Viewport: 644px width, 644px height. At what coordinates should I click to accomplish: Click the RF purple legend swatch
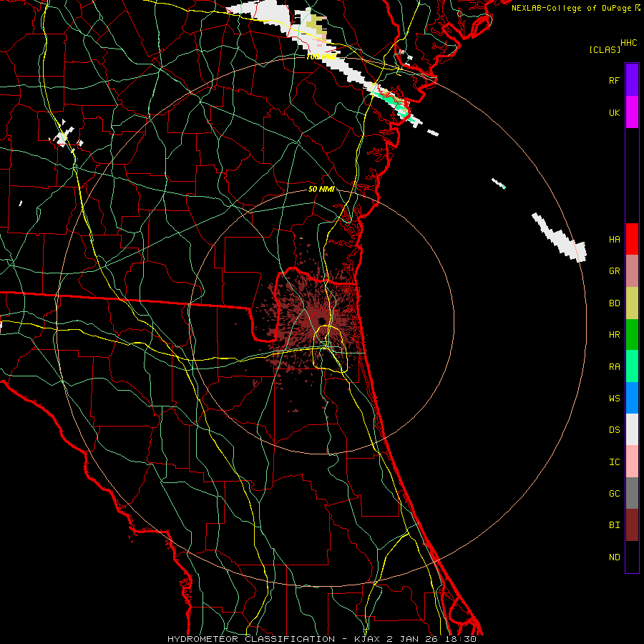point(632,80)
